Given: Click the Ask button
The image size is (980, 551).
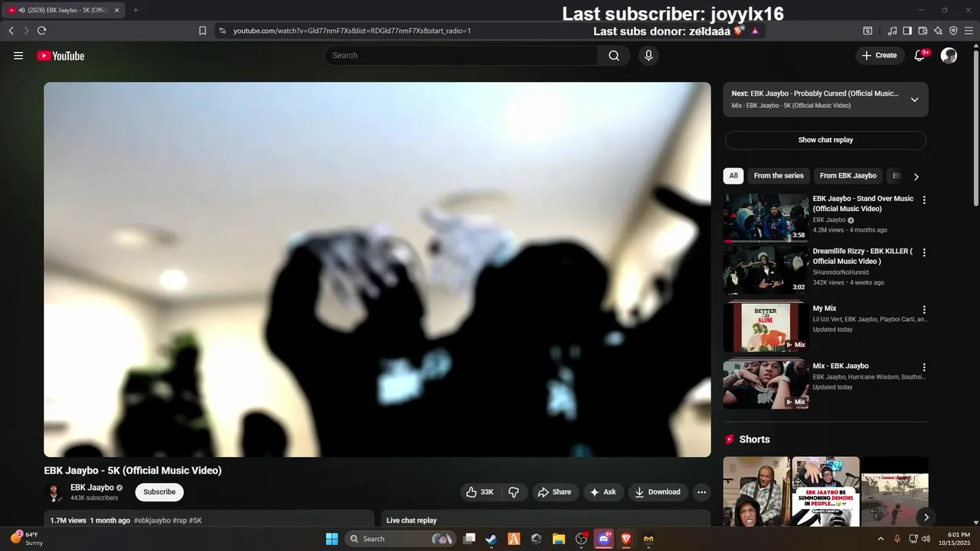Looking at the screenshot, I should [x=603, y=492].
